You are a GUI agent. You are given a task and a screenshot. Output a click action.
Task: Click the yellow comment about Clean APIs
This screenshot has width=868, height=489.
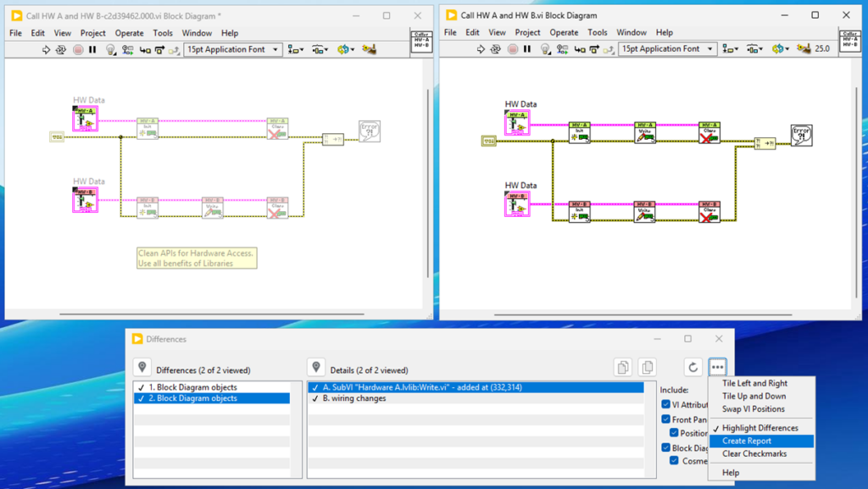[x=197, y=257]
